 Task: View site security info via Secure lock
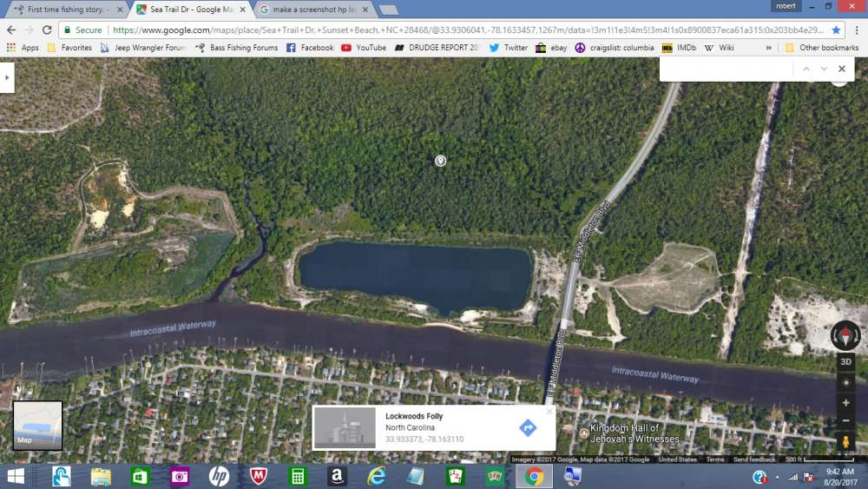82,30
